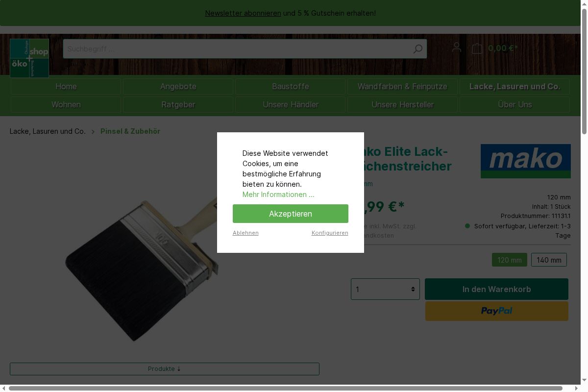The height and width of the screenshot is (392, 588).
Task: Click the PayPal checkout button
Action: coord(496,311)
